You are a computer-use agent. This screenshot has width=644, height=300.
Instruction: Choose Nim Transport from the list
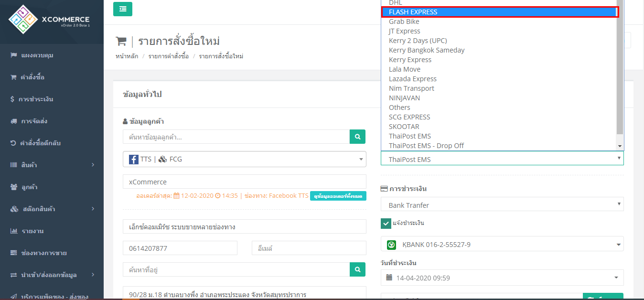point(499,88)
